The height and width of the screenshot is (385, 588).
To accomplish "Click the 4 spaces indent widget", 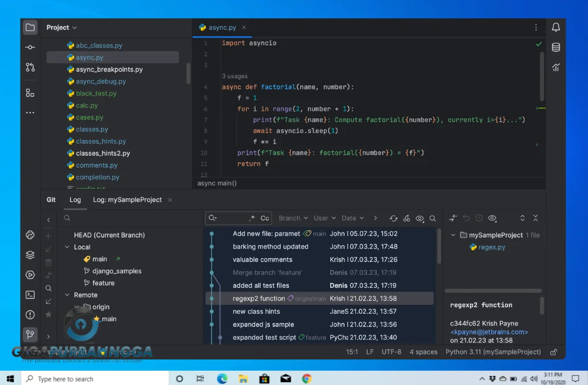I will tap(423, 352).
